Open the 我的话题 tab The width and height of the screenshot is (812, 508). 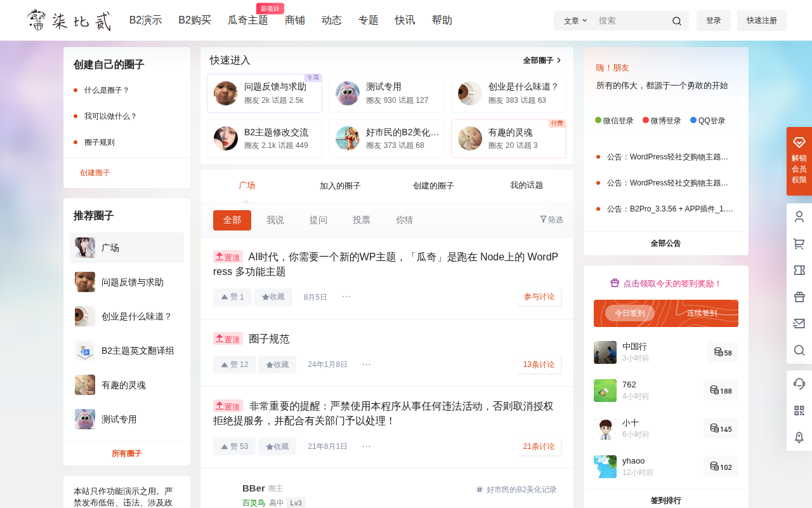click(527, 185)
